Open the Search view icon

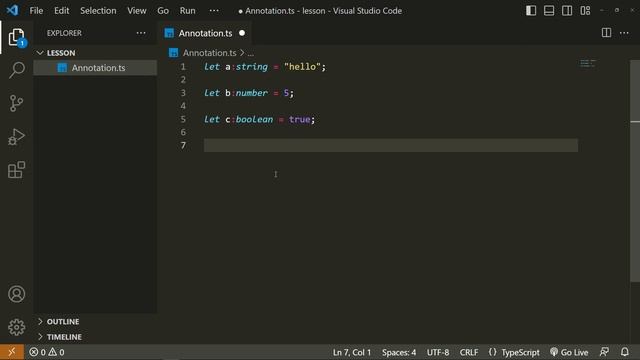click(16, 70)
